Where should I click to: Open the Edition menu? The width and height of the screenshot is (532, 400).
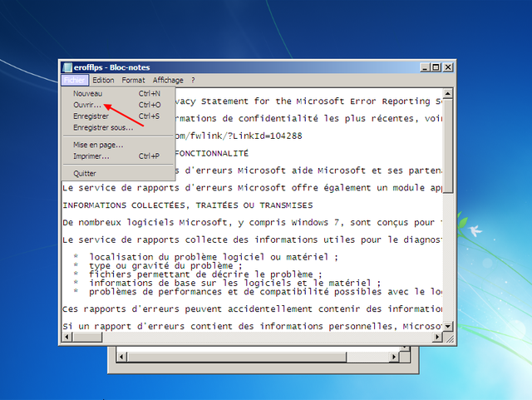point(103,81)
